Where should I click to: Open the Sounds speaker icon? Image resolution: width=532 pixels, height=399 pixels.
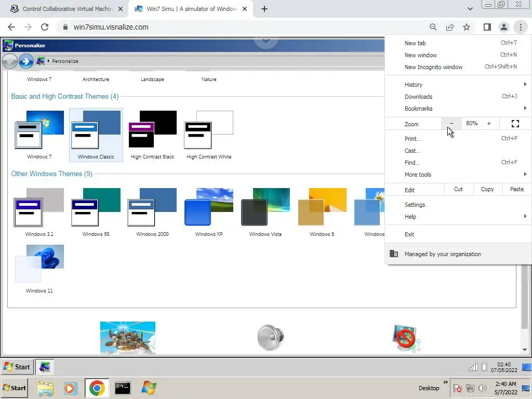pos(270,337)
